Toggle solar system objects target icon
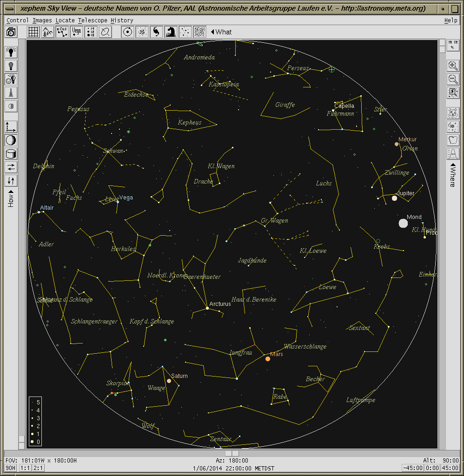Image resolution: width=464 pixels, height=476 pixels. pos(127,32)
